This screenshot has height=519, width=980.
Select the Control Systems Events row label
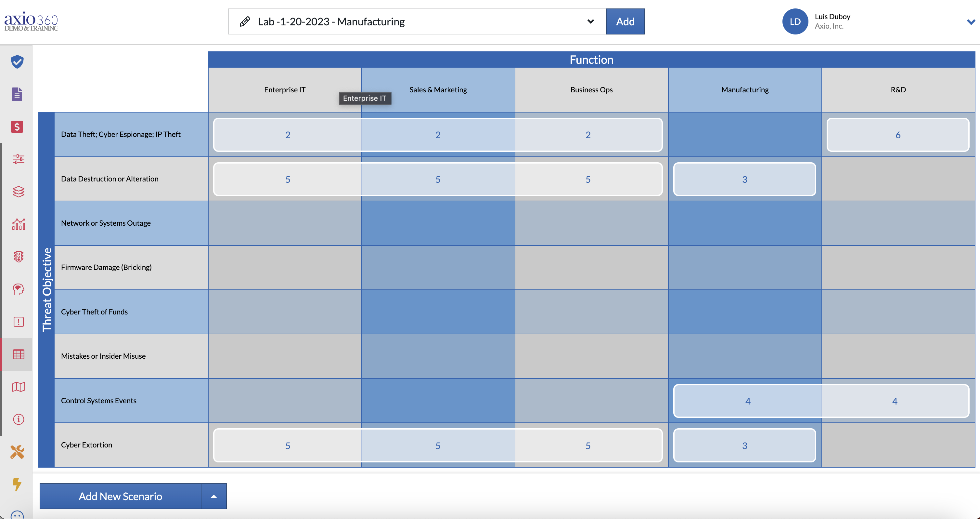point(131,401)
